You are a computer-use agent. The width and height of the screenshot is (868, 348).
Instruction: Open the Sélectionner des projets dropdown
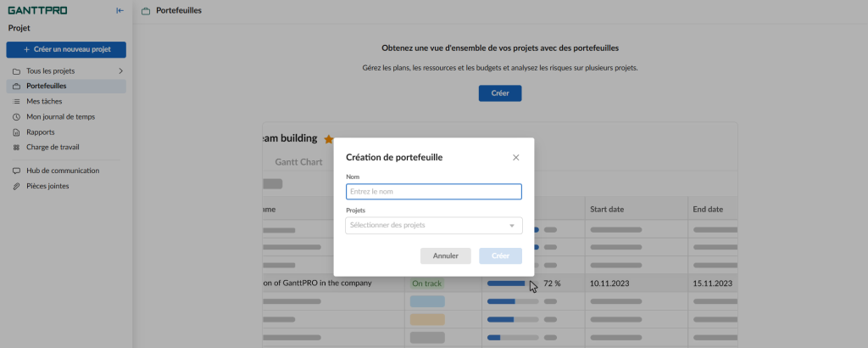point(434,226)
